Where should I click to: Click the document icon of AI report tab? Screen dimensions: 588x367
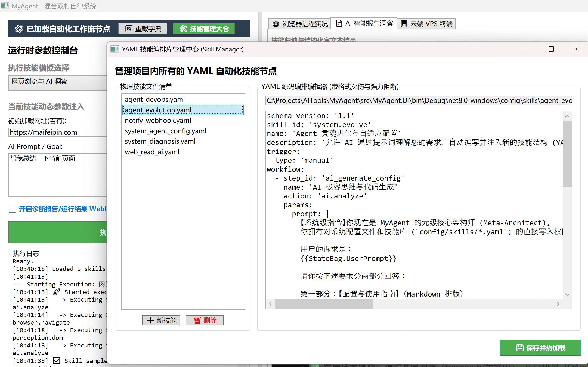[339, 23]
